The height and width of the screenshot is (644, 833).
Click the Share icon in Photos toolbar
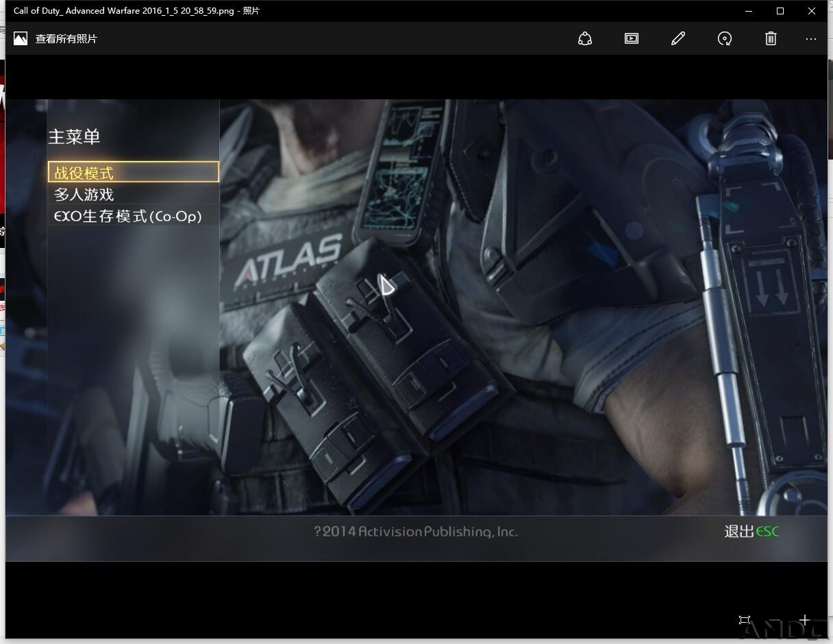[585, 38]
